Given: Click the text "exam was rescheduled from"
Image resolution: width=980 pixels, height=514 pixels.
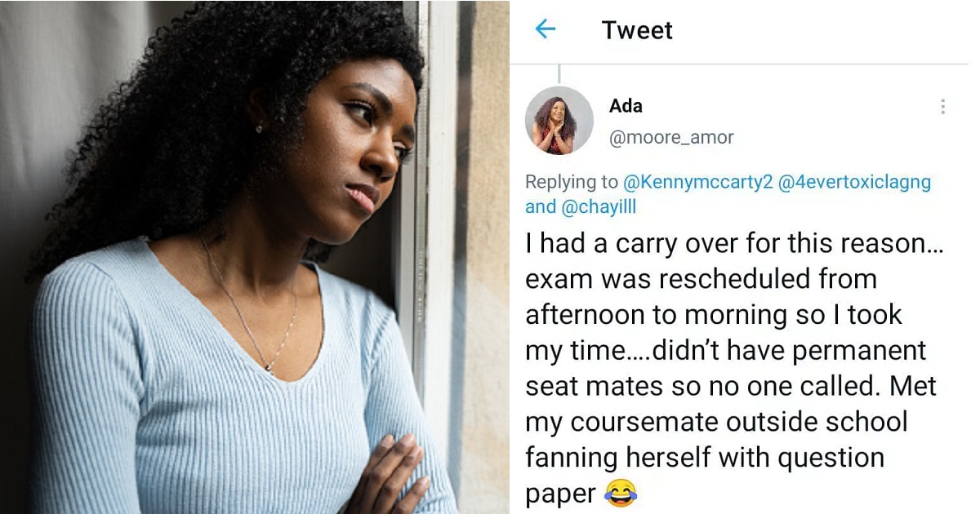Looking at the screenshot, I should [701, 279].
